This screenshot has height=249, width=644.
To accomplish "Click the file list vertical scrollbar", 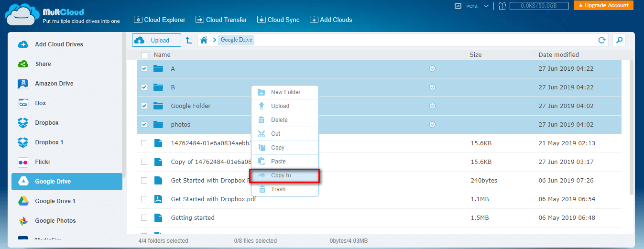I will click(x=632, y=127).
